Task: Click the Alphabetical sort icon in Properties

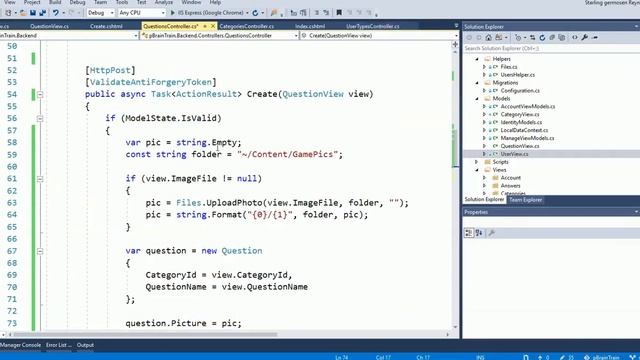Action: pyautogui.click(x=479, y=233)
